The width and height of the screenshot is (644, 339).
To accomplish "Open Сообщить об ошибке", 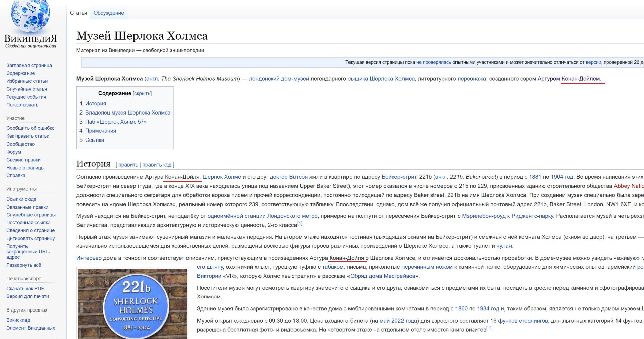I will (x=30, y=128).
